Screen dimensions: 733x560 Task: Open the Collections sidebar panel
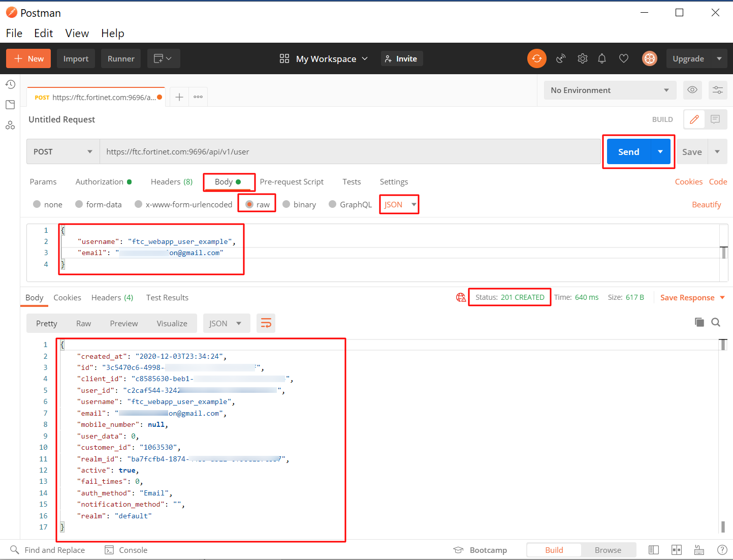(10, 104)
